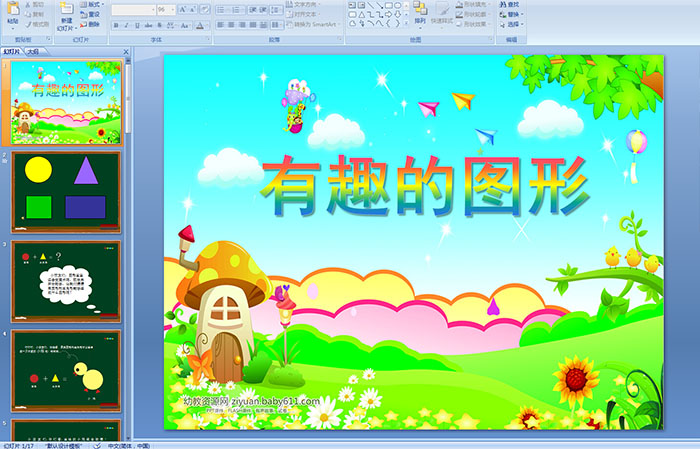Open Shape Effects (形状效果) menu
700x449 pixels.
[472, 24]
